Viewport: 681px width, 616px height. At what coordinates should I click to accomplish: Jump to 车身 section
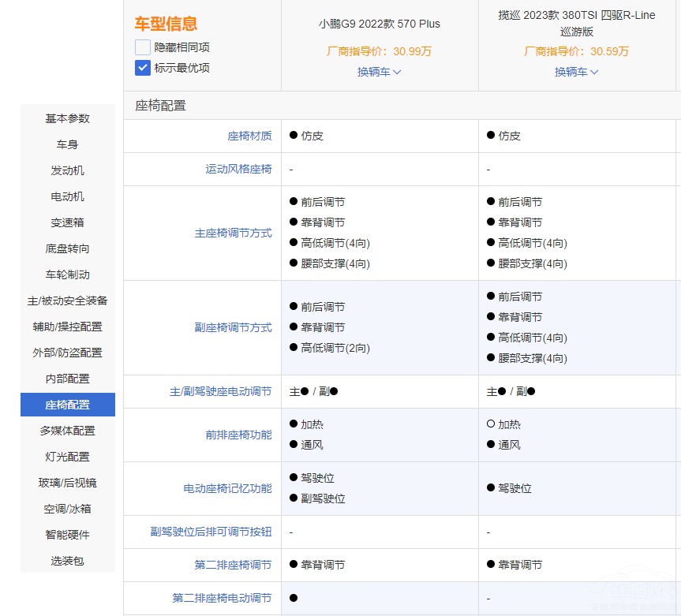pos(68,144)
